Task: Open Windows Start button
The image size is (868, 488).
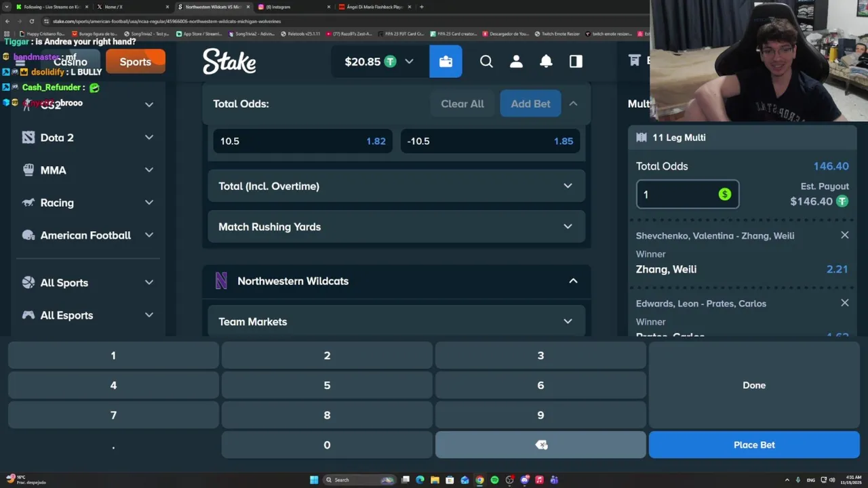Action: [x=314, y=480]
